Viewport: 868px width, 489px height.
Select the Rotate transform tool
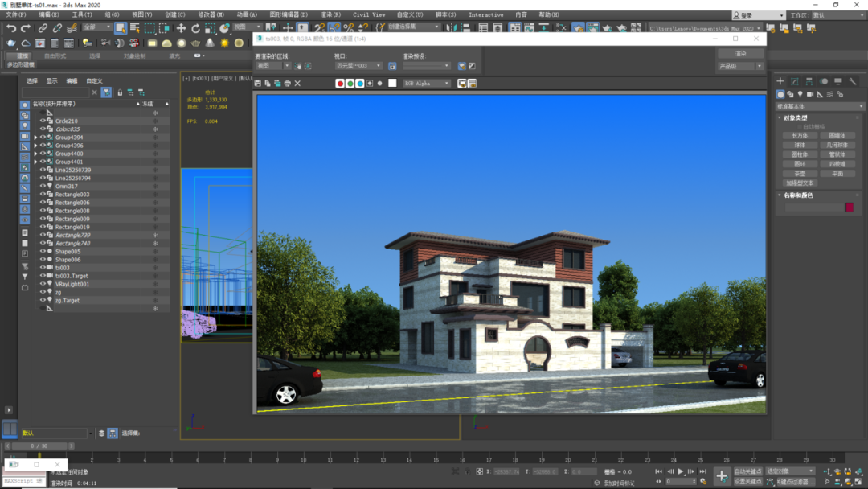tap(195, 27)
